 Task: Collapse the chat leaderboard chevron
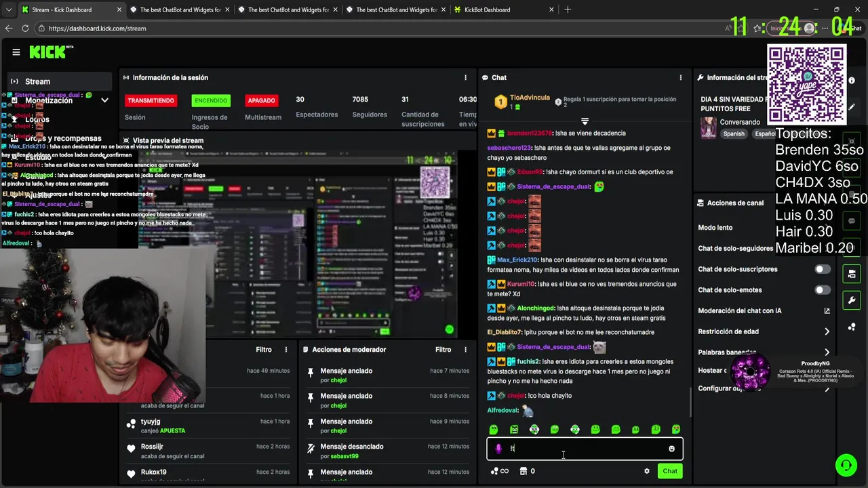[x=585, y=121]
